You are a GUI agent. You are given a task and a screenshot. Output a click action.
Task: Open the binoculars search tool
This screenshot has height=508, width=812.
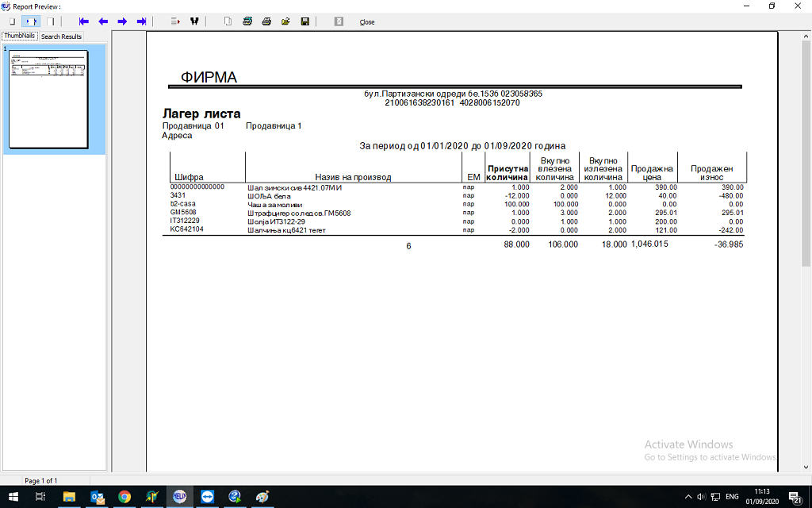[x=195, y=21]
